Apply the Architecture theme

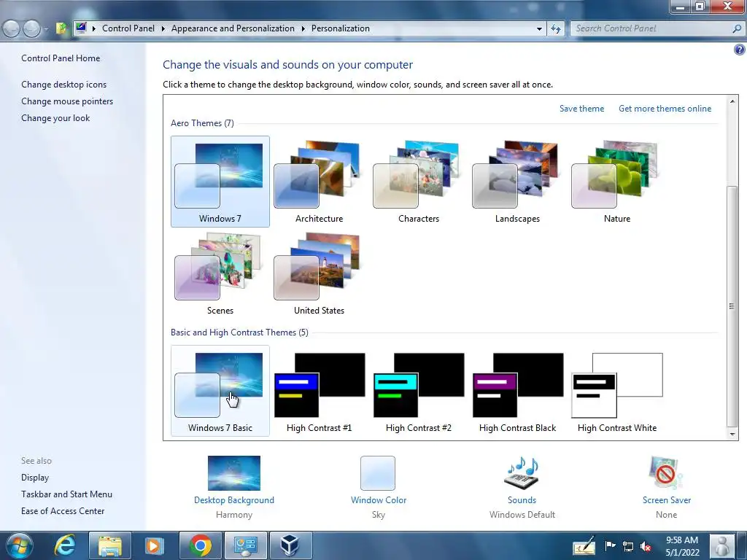(x=319, y=181)
